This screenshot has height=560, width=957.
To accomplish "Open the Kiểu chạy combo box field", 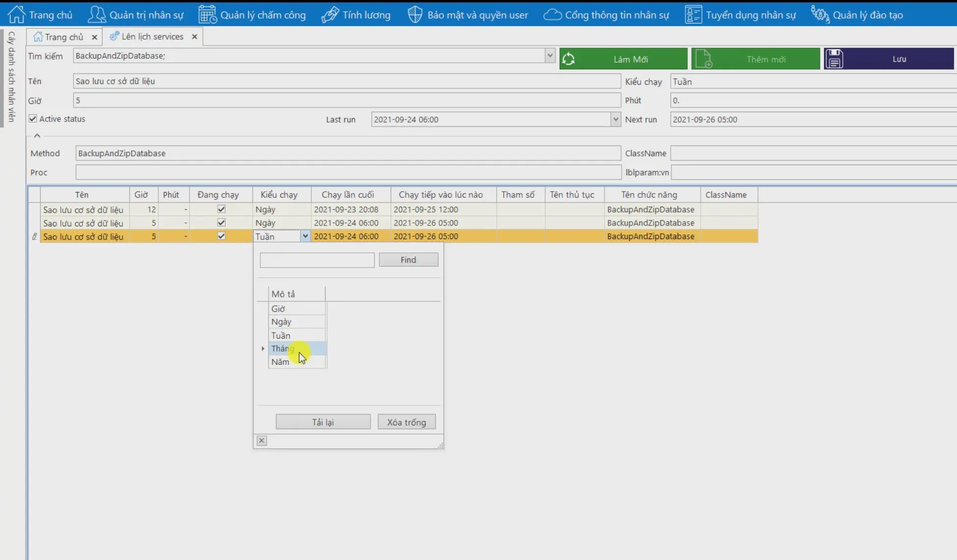I will pyautogui.click(x=813, y=82).
